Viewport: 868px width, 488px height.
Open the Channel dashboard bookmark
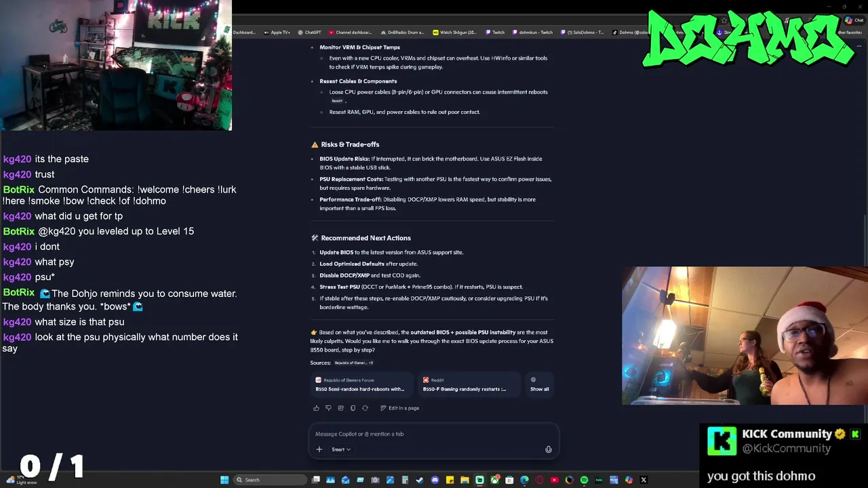350,33
